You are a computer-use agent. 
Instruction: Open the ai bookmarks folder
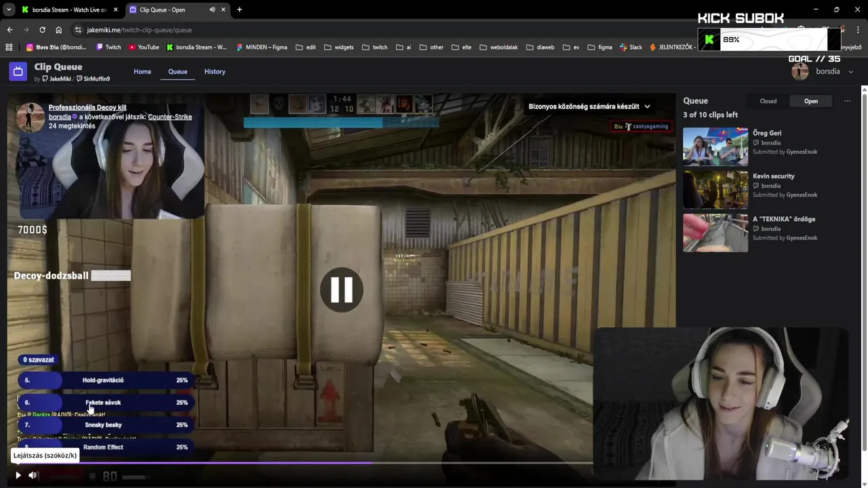click(x=403, y=47)
